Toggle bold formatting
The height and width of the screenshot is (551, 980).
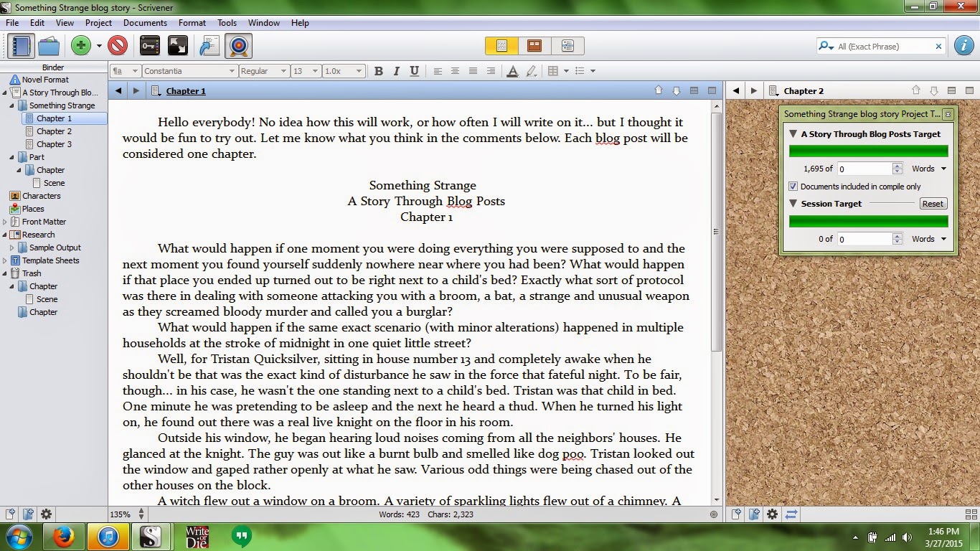379,71
